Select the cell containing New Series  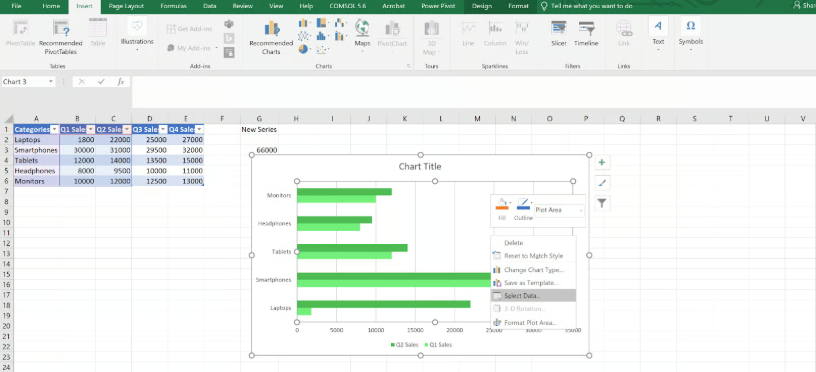[259, 130]
